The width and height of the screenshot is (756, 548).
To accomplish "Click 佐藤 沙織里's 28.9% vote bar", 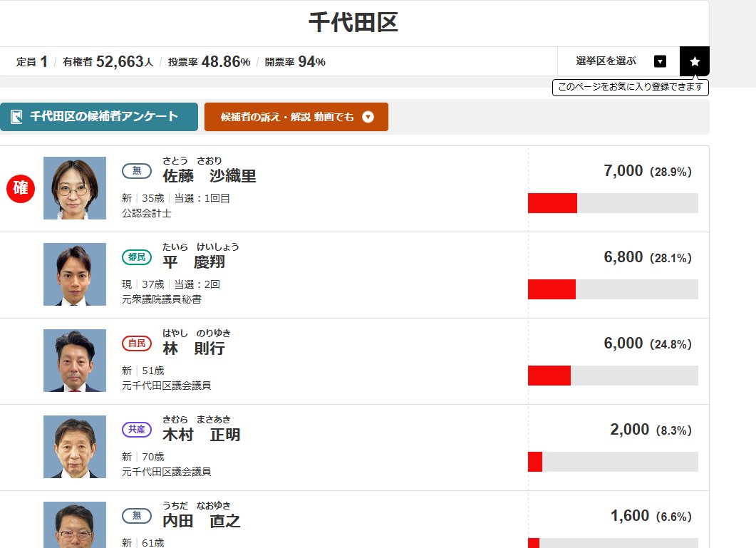I will 613,203.
